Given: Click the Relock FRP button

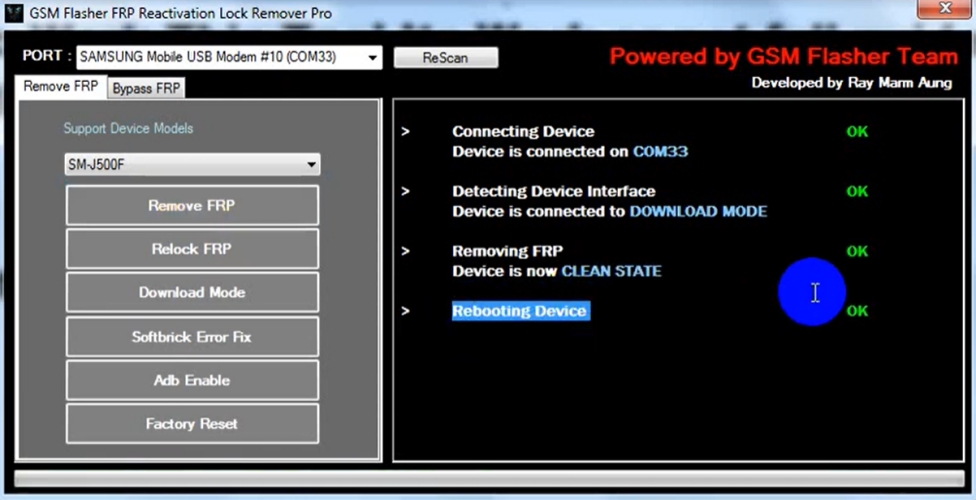Looking at the screenshot, I should (192, 249).
